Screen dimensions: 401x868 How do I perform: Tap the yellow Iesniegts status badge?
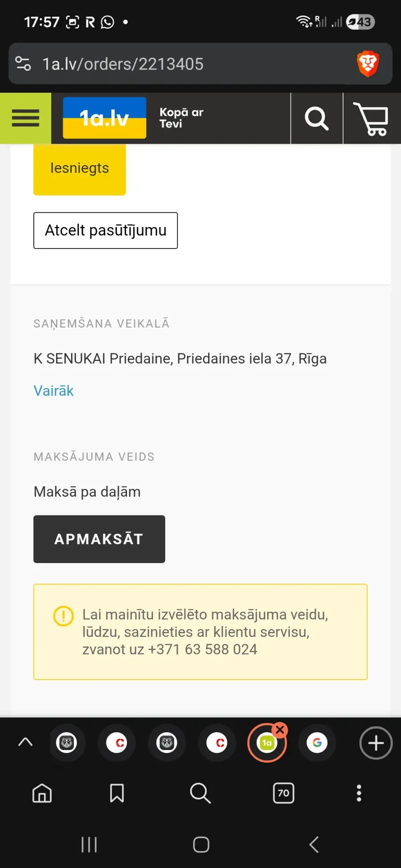(80, 169)
